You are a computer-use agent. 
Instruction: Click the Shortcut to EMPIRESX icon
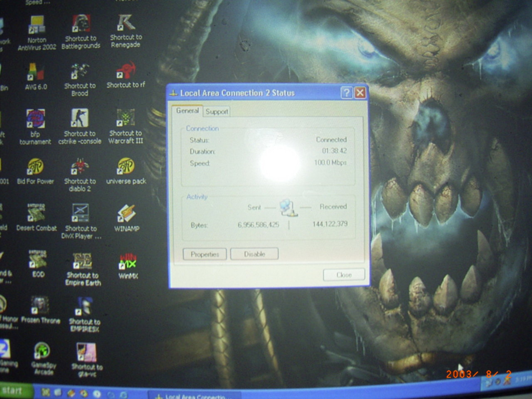[x=84, y=315]
